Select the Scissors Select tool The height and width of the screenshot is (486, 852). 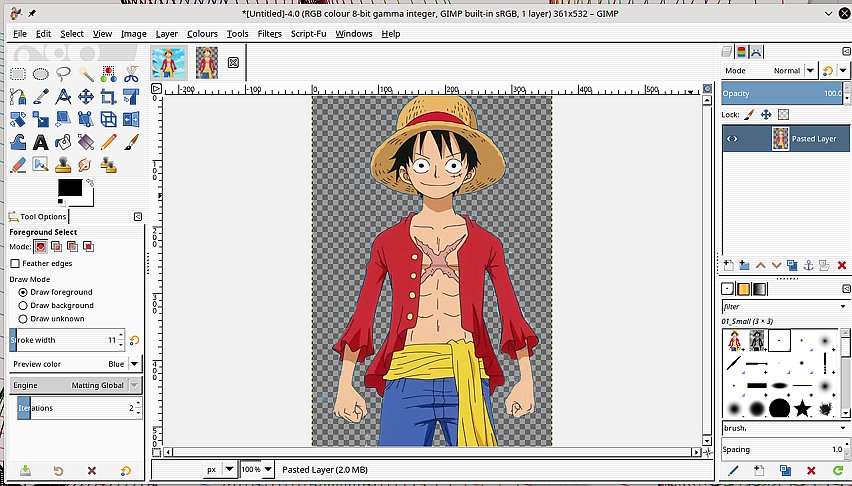(131, 74)
